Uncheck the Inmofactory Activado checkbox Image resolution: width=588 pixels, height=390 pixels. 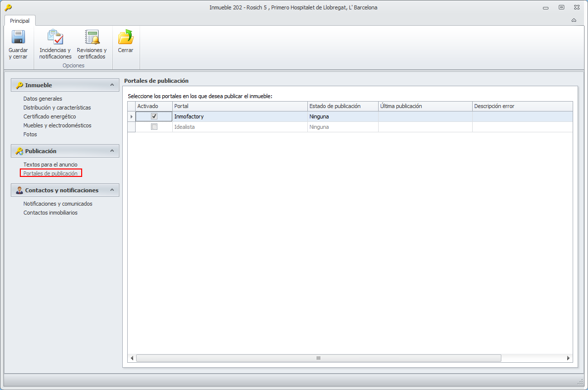coord(154,116)
